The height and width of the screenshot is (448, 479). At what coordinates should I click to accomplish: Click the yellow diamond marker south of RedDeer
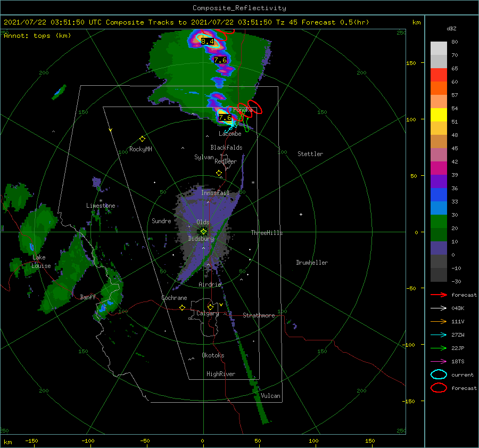[219, 173]
